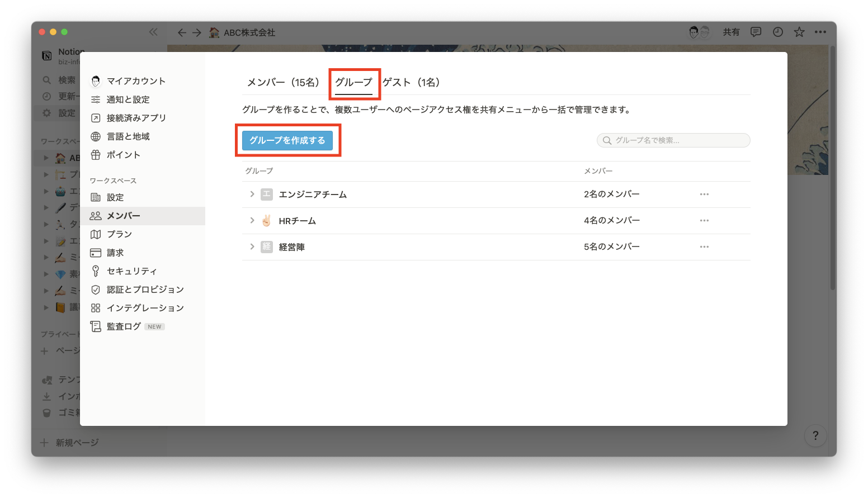Screen dimensions: 868x498
Task: Open 通知と設定 in sidebar
Action: pos(143,99)
